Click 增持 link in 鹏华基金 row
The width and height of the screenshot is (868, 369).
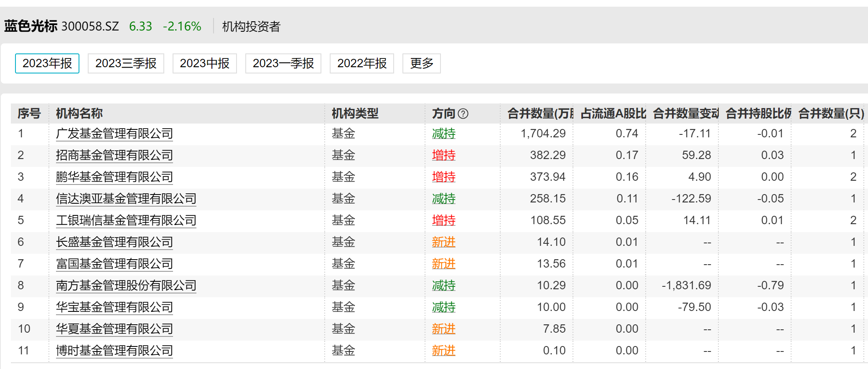pos(444,177)
